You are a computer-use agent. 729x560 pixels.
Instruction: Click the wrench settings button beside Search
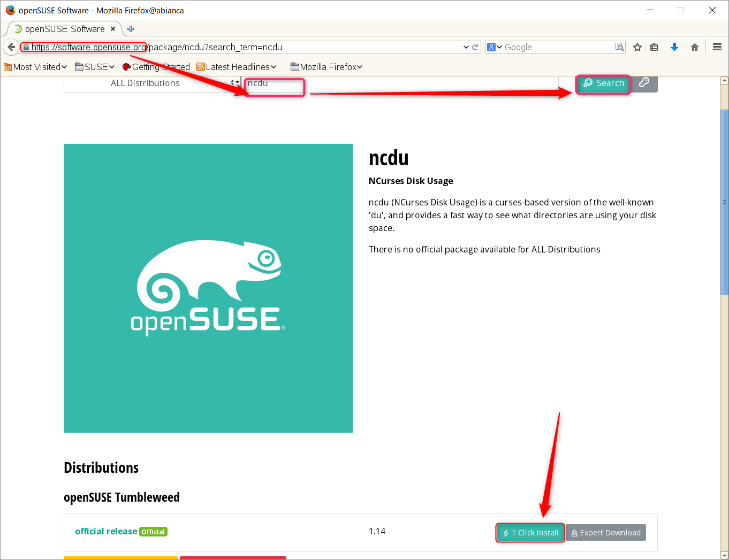point(644,83)
